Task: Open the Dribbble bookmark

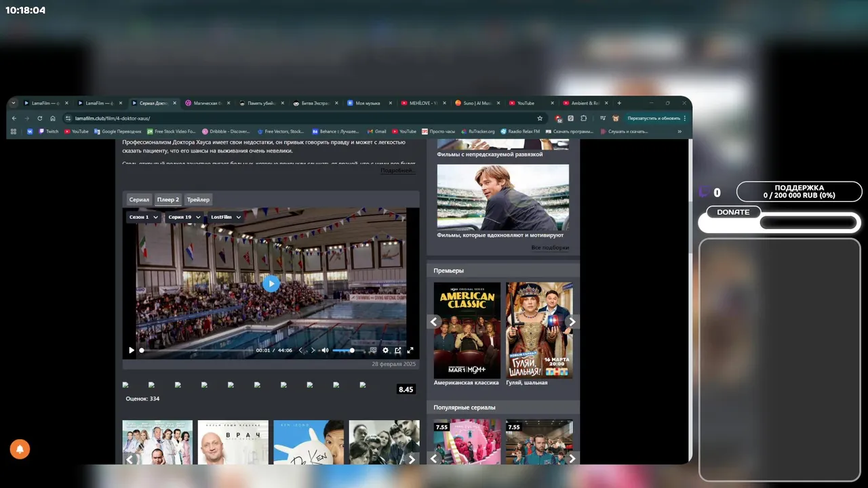Action: 226,131
